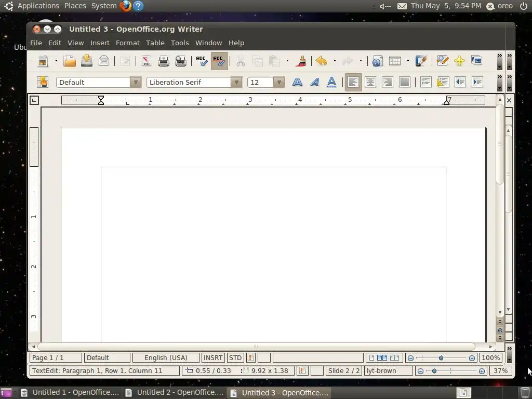Select book mode view layout
The width and height of the screenshot is (532, 399).
[394, 357]
